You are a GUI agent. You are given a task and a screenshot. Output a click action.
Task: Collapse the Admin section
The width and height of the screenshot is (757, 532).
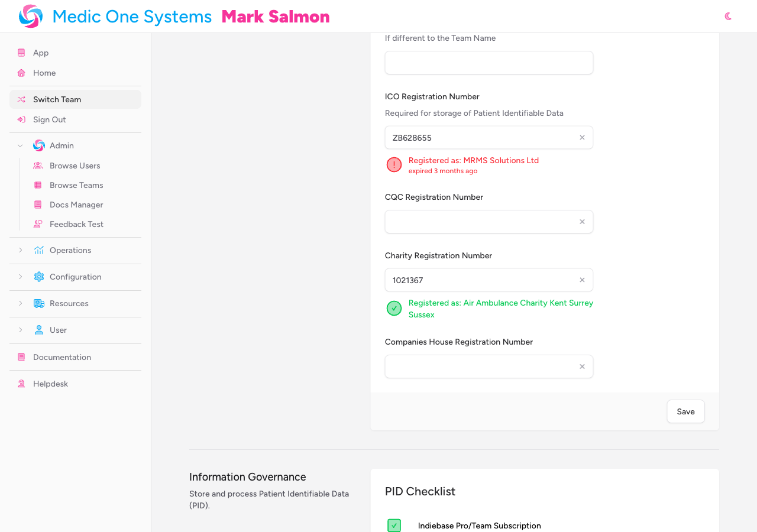coord(19,145)
